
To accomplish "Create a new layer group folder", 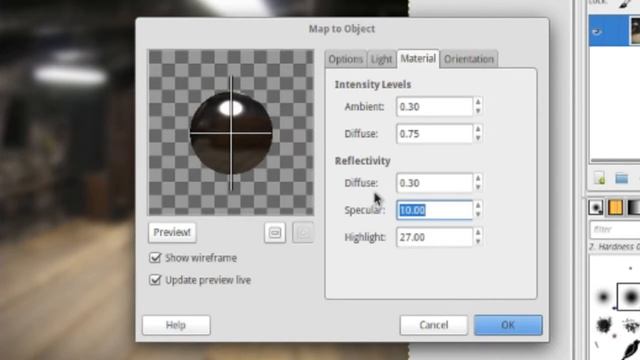I will 622,178.
